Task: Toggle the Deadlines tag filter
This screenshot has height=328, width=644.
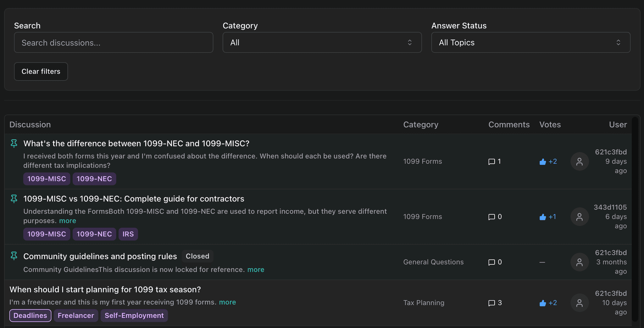Action: pos(30,315)
